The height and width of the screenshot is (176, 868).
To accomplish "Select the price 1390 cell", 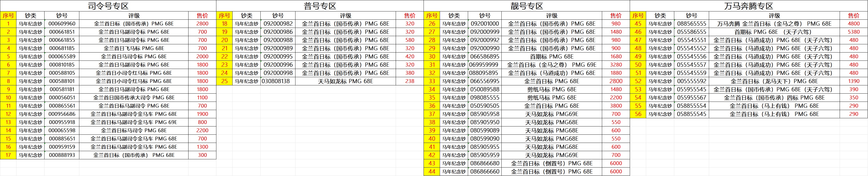I will 854,81.
